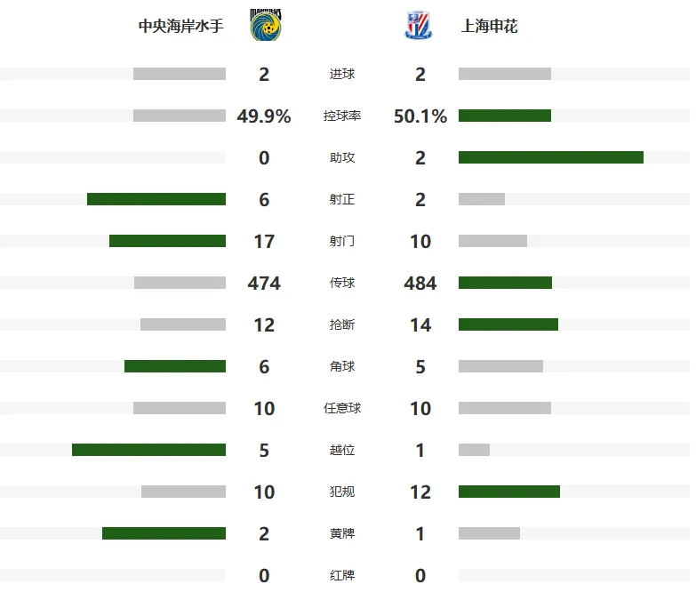Select the 射门 shots label
696x616 pixels.
pos(342,241)
